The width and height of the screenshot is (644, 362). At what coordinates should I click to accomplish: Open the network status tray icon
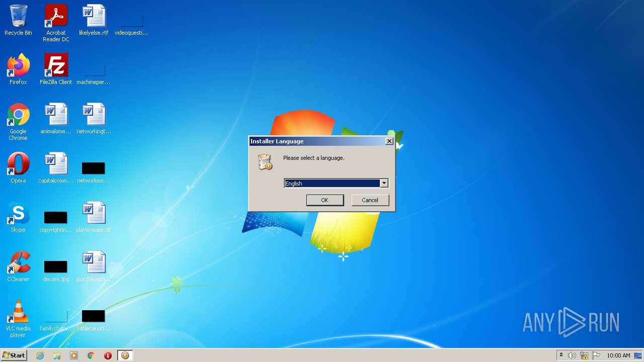[x=584, y=355]
